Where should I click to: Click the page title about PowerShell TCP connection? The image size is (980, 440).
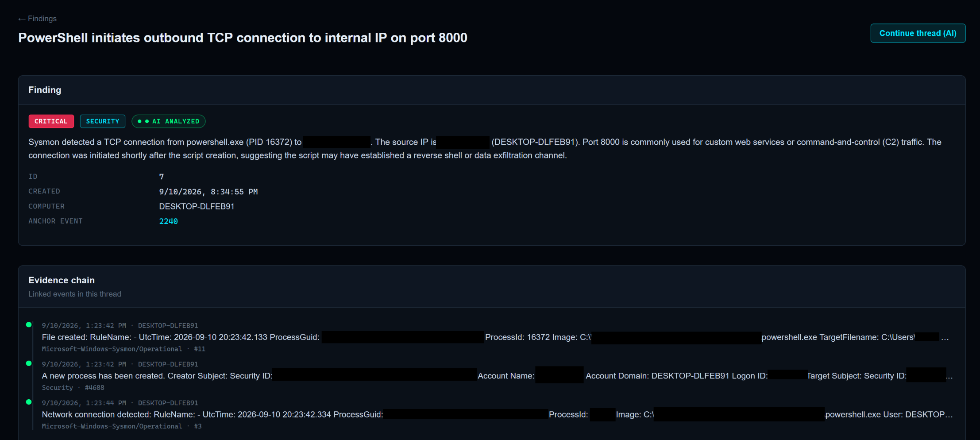[x=243, y=38]
